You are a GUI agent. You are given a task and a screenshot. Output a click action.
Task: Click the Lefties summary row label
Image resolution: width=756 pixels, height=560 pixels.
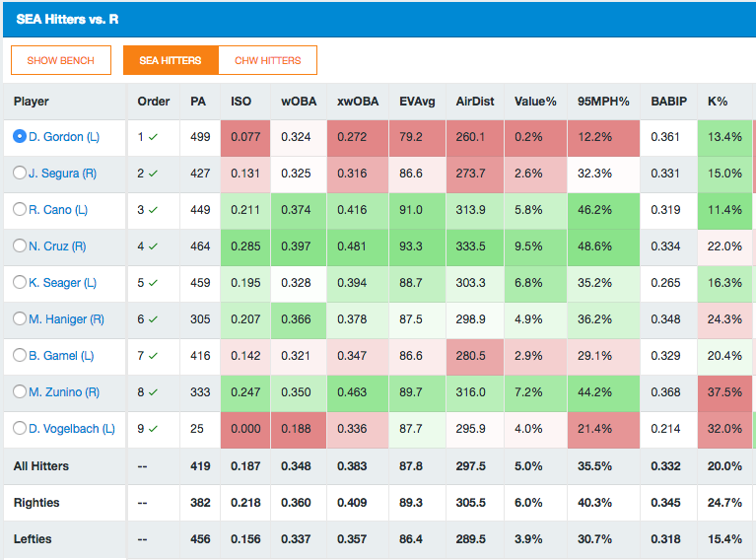[x=33, y=539]
